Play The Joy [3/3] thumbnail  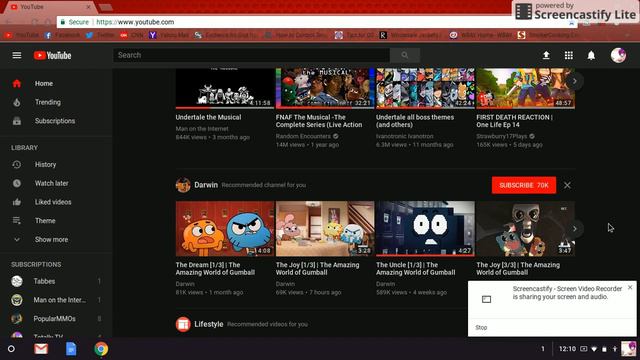(525, 229)
